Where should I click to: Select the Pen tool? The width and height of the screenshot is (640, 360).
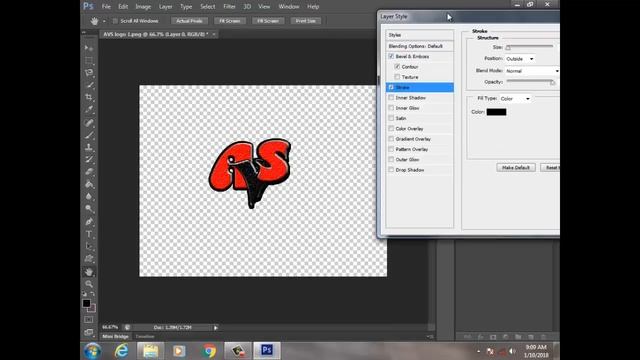pos(89,222)
